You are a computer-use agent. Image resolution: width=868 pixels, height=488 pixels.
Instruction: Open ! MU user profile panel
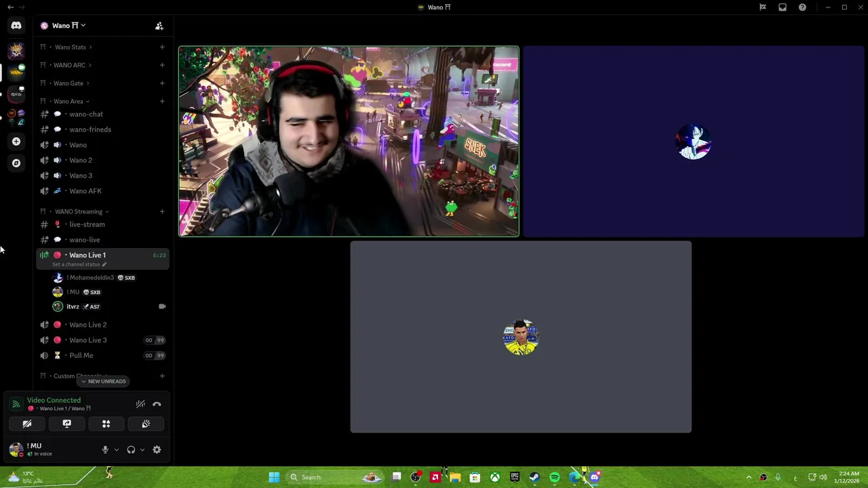click(51, 449)
